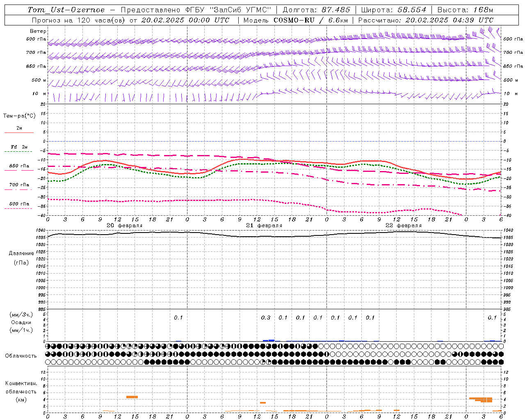
Task: Click the Высота: 168м elevation text
Action: pyautogui.click(x=465, y=10)
